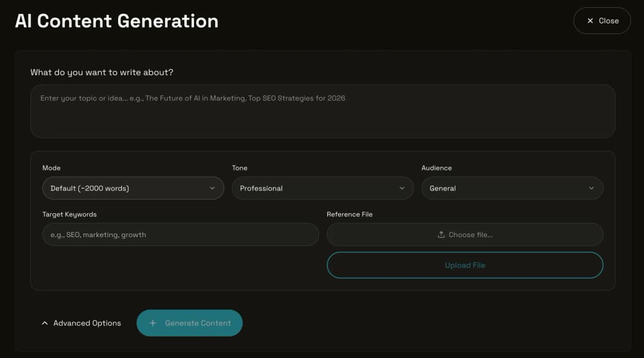This screenshot has height=358, width=644.
Task: Click the AI Content Generation heading
Action: tap(117, 20)
